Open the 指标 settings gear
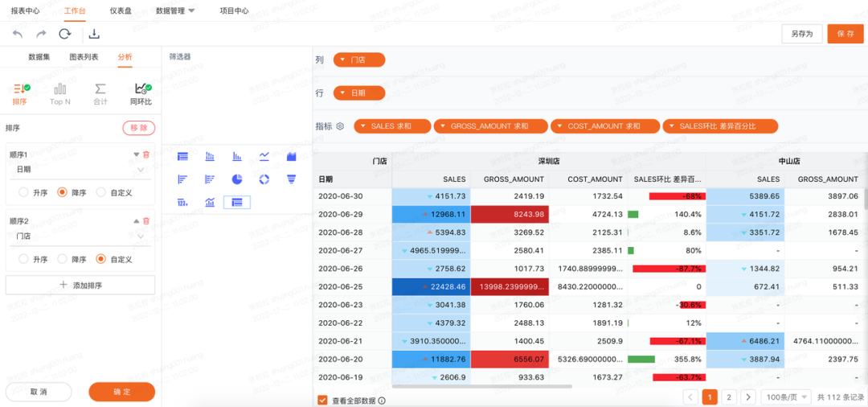The image size is (868, 407). pyautogui.click(x=341, y=126)
